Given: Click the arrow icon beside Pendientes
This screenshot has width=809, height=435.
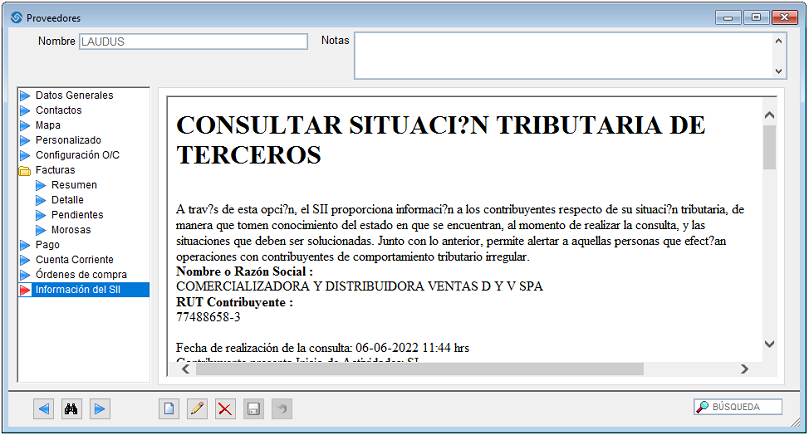Looking at the screenshot, I should (x=41, y=215).
